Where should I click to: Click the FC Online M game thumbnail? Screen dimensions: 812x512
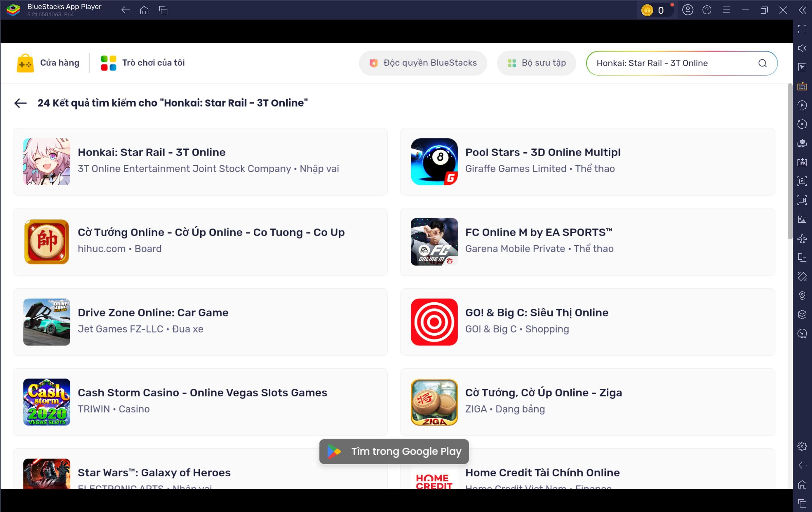(x=434, y=242)
